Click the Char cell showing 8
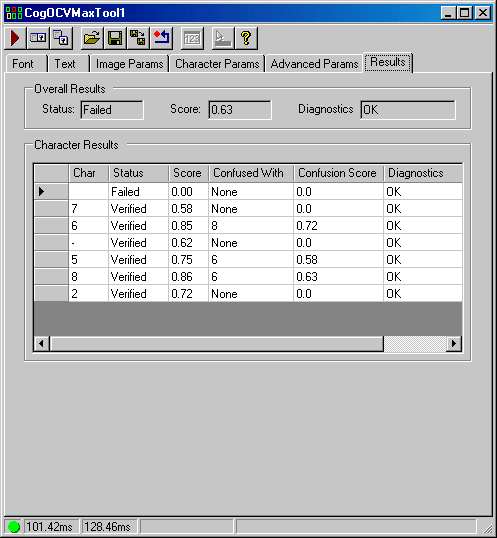 pos(88,277)
